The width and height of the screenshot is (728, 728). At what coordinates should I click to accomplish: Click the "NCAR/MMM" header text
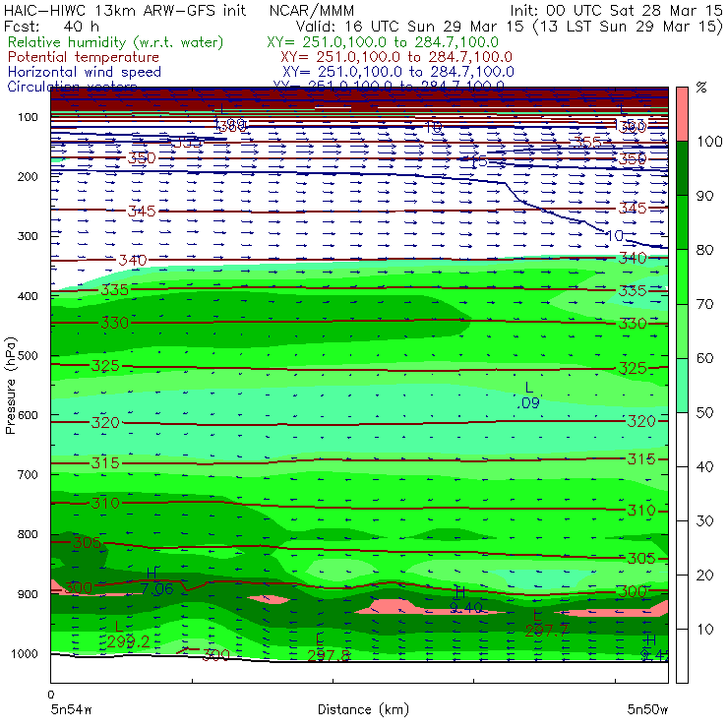[312, 10]
